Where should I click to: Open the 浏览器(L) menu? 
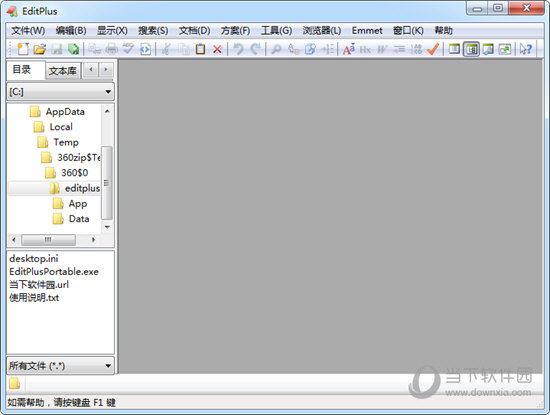(322, 31)
